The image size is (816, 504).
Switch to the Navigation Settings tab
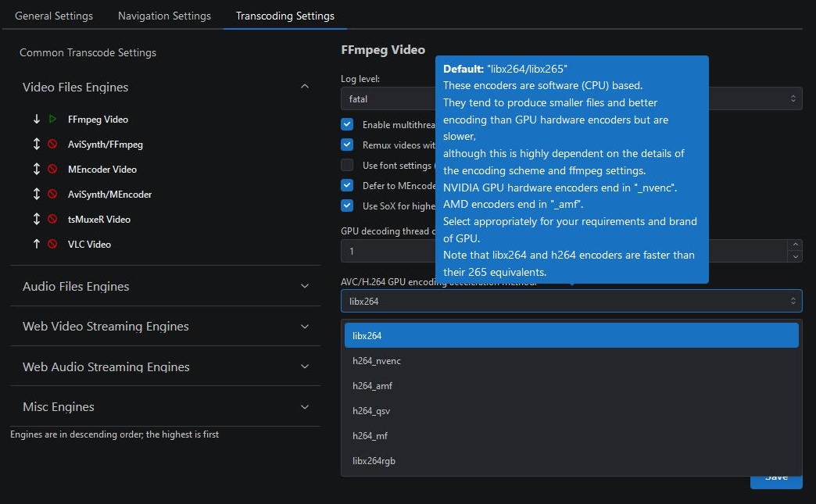point(164,16)
